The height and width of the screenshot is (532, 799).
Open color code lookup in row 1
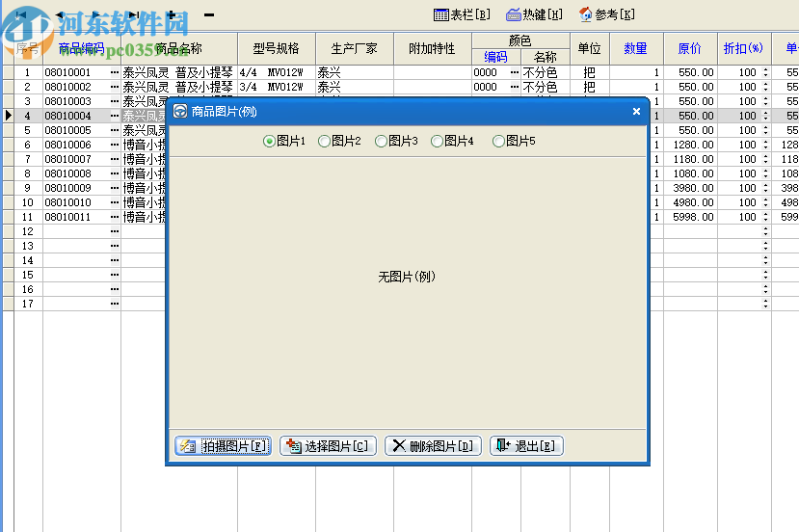515,72
